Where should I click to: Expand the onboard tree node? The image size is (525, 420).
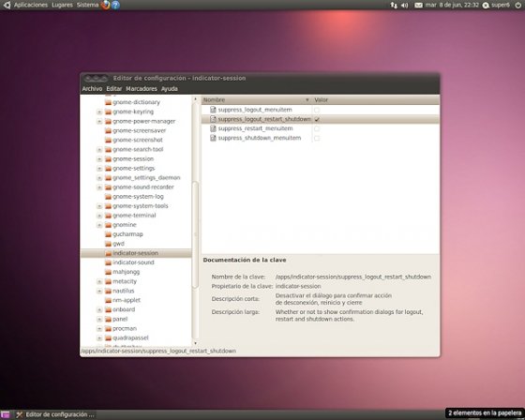click(99, 309)
